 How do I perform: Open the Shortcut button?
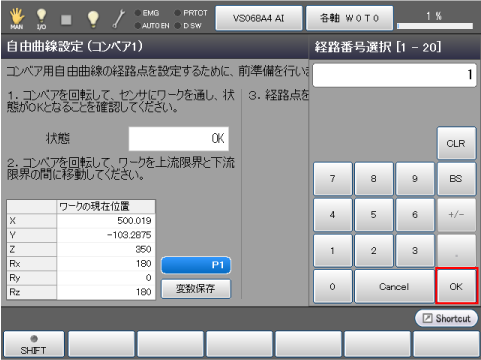(x=446, y=318)
